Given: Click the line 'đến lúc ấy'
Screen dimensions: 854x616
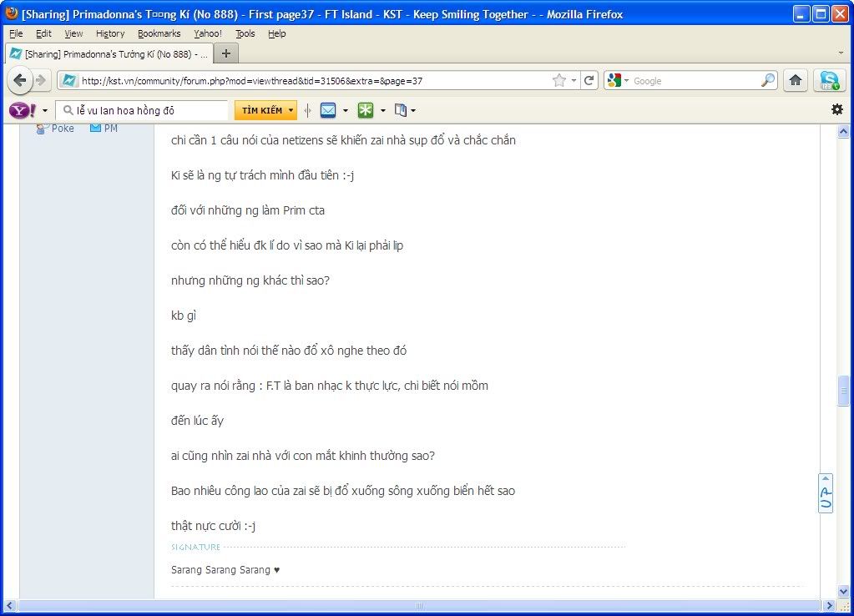Looking at the screenshot, I should (x=197, y=421).
